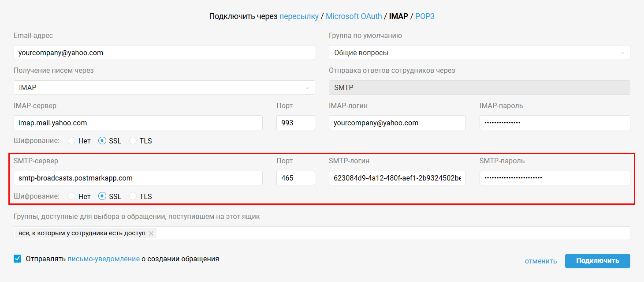644x282 pixels.
Task: Open the 'пересылку' connection link
Action: (299, 16)
